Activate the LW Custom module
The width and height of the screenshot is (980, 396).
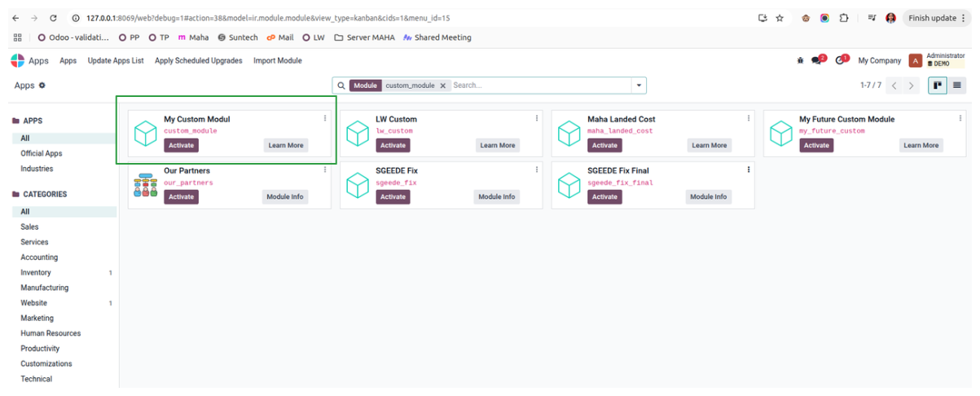pyautogui.click(x=393, y=146)
